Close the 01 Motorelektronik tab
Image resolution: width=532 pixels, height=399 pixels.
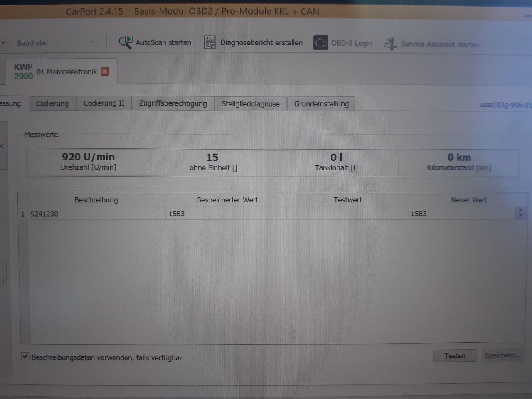(105, 71)
